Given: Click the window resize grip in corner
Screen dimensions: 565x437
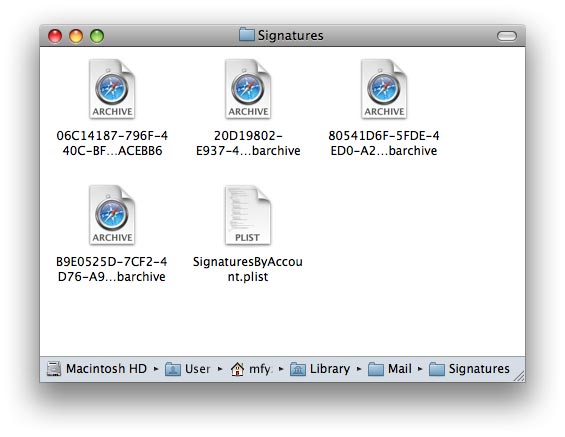Looking at the screenshot, I should click(x=519, y=376).
